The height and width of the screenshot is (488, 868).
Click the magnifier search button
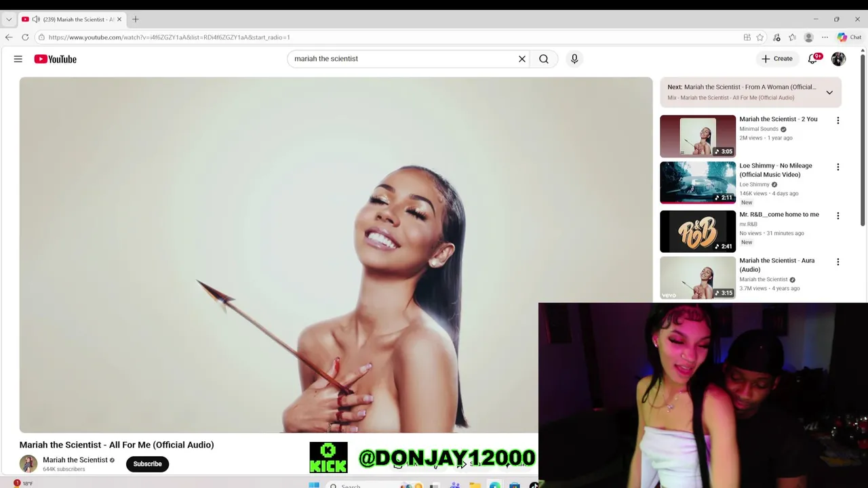click(544, 59)
